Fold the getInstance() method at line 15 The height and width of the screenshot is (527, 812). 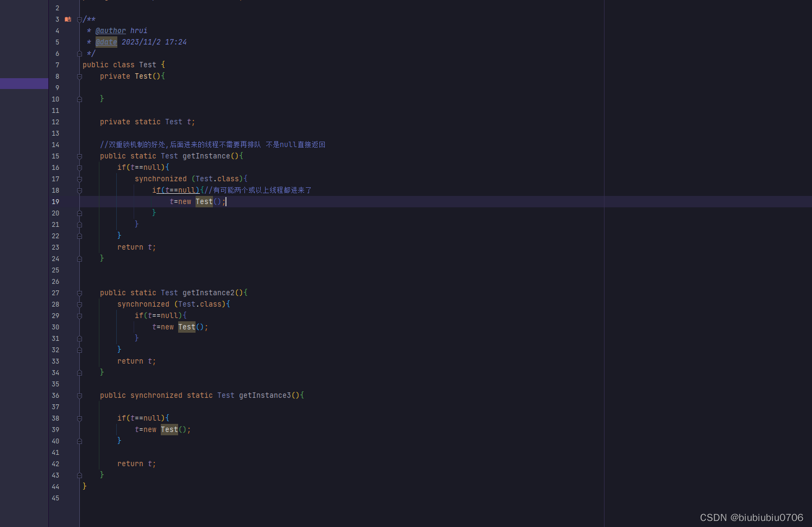click(79, 156)
